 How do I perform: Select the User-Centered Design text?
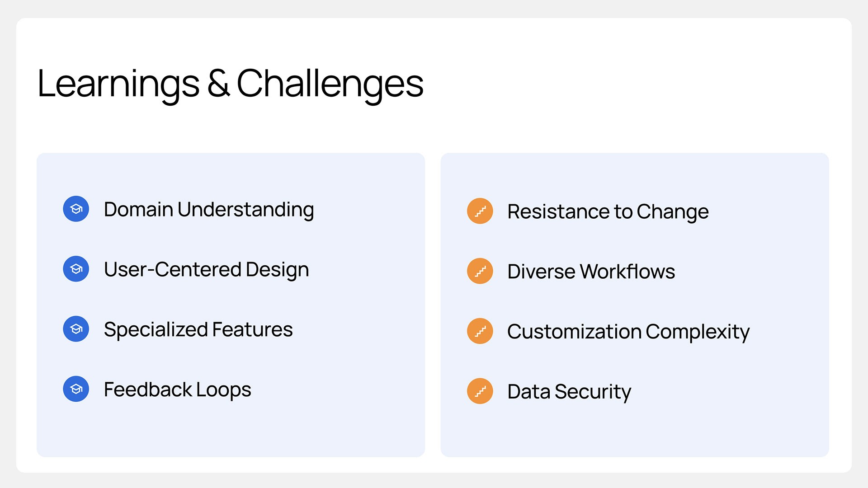pos(207,270)
